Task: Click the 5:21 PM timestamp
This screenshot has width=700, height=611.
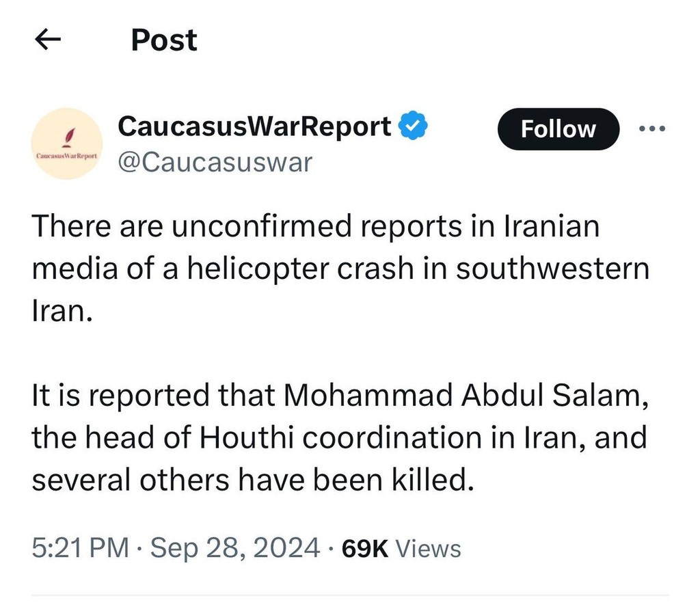Action: pyautogui.click(x=80, y=548)
